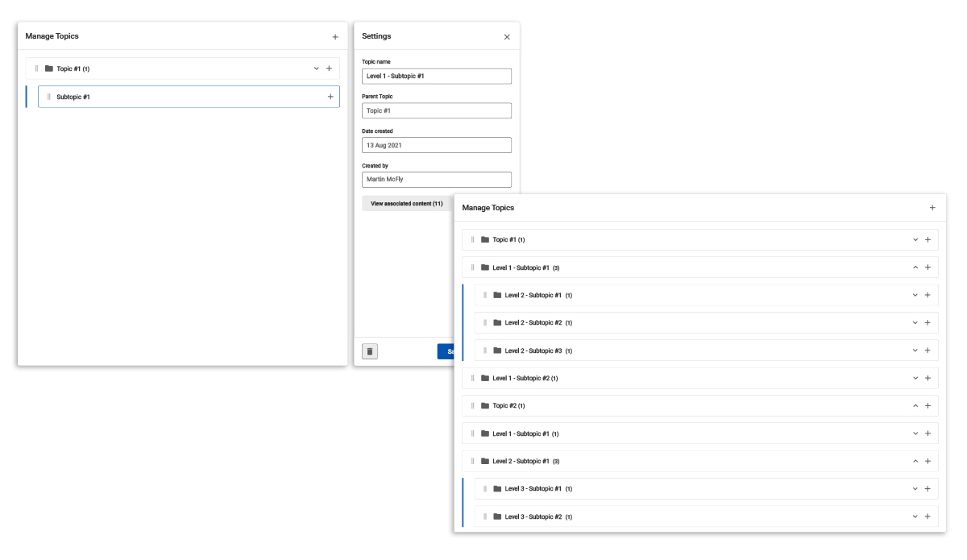Viewport: 967px width, 560px height.
Task: Close the Settings panel with the X
Action: [507, 37]
